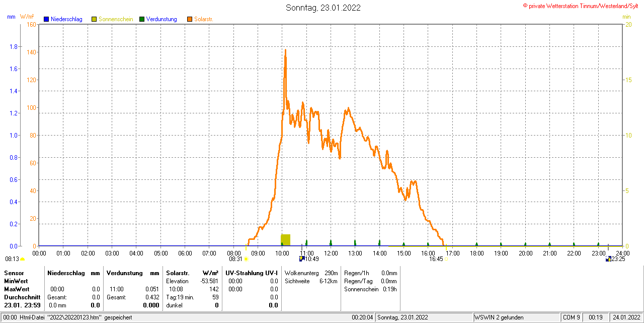644x323 pixels.
Task: Click the 18:00 time axis label
Action: [476, 253]
